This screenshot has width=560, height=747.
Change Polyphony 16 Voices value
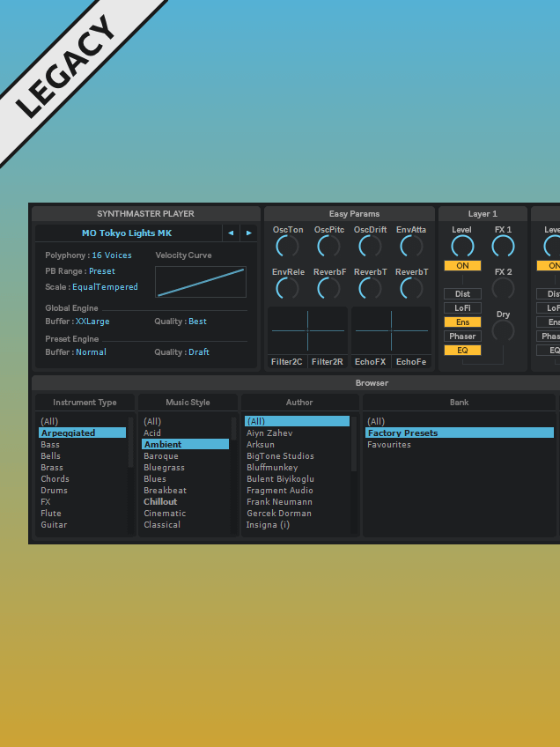pos(112,255)
